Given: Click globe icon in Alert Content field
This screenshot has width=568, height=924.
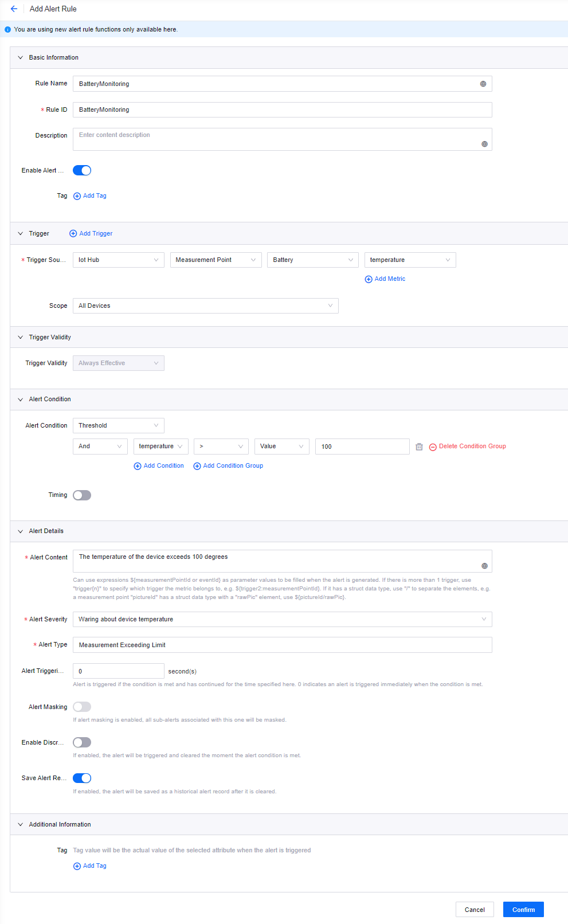Looking at the screenshot, I should click(484, 566).
